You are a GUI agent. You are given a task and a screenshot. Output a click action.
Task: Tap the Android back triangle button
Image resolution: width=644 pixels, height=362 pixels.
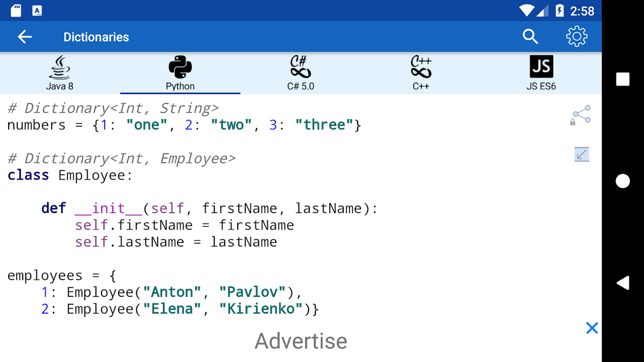(x=623, y=283)
